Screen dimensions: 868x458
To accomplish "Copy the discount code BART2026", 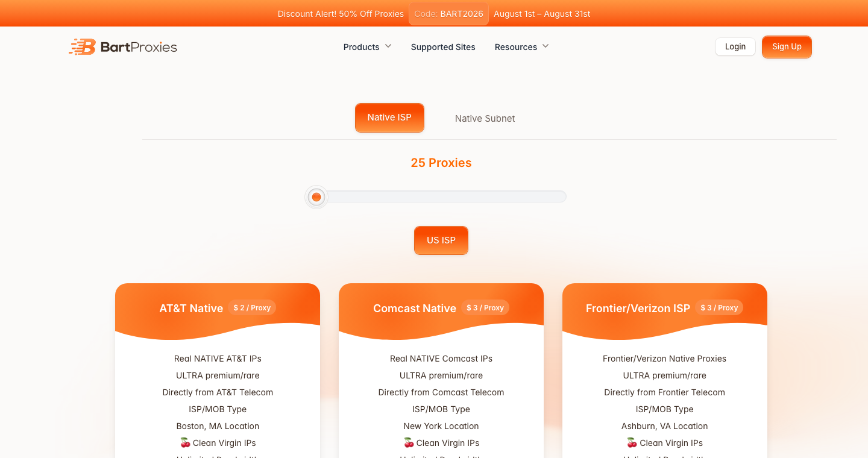I will pos(448,14).
